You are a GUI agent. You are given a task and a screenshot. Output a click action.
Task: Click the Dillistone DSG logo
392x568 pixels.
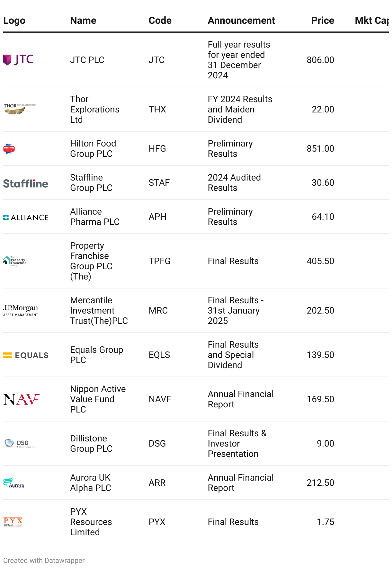point(19,443)
